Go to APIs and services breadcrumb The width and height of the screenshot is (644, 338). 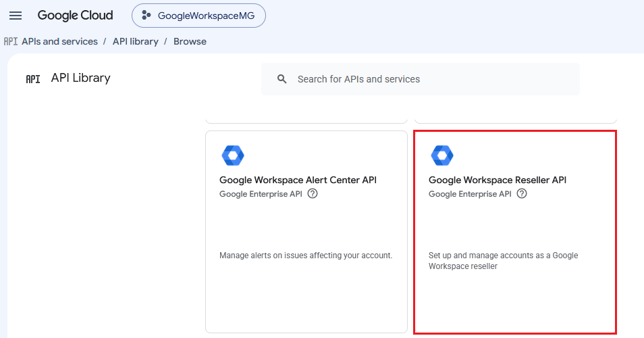tap(59, 41)
